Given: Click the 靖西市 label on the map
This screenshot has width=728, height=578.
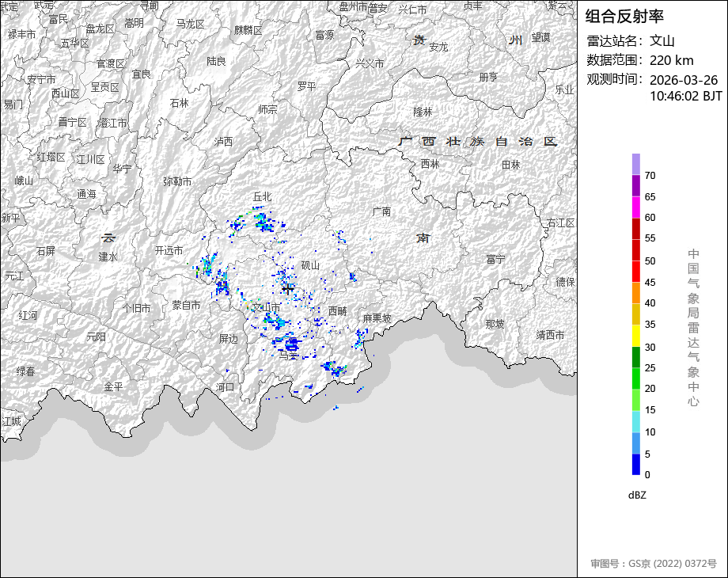Looking at the screenshot, I should click(x=550, y=335).
